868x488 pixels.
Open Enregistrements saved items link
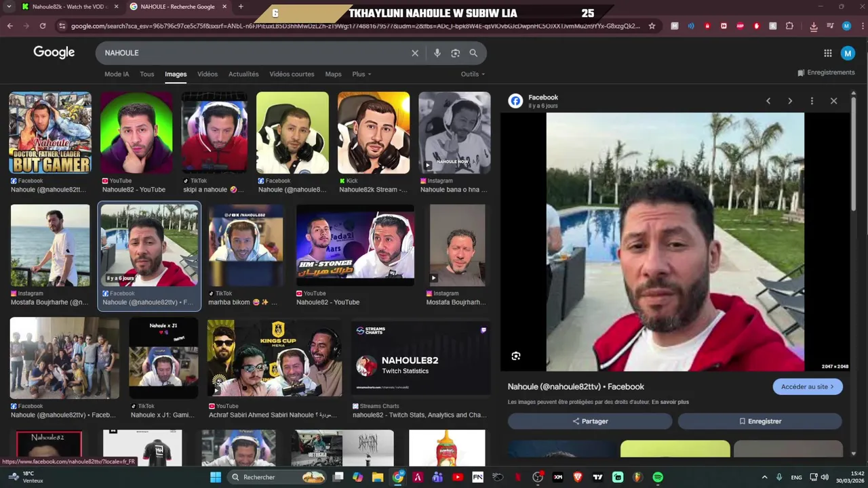(826, 73)
